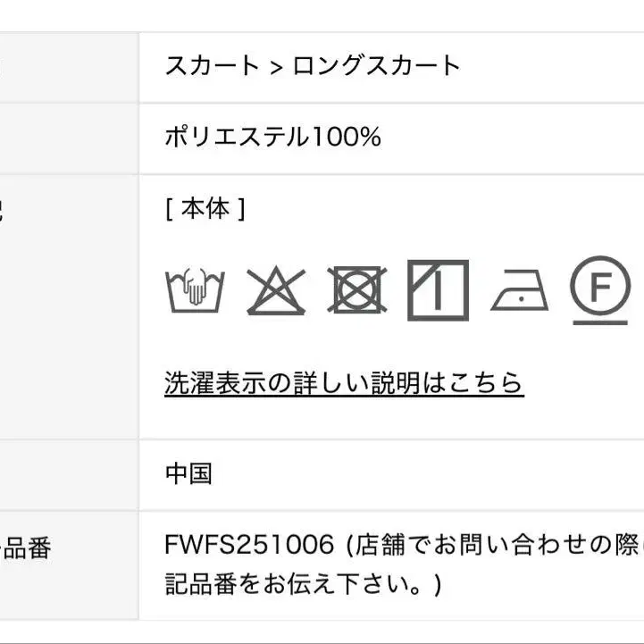The height and width of the screenshot is (644, 644).
Task: Click gray header cell beside 中国
Action: [69, 475]
